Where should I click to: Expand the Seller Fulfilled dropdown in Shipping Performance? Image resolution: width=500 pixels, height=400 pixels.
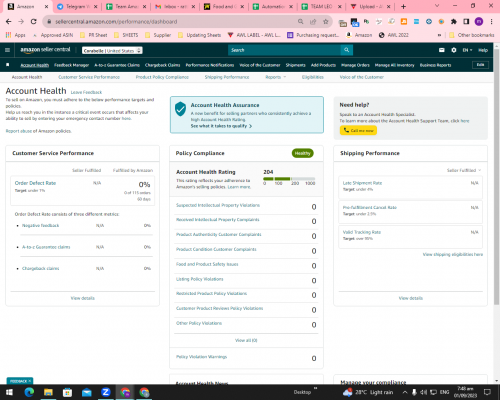464,170
